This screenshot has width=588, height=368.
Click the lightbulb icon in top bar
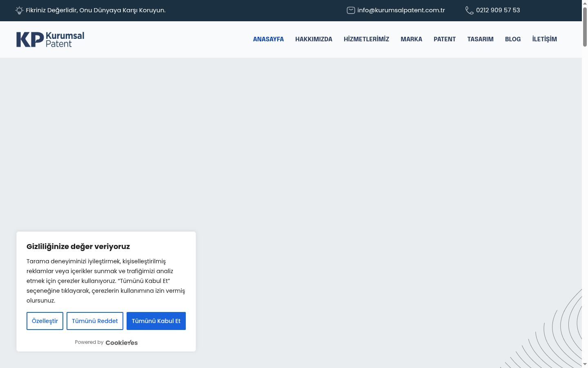click(19, 10)
